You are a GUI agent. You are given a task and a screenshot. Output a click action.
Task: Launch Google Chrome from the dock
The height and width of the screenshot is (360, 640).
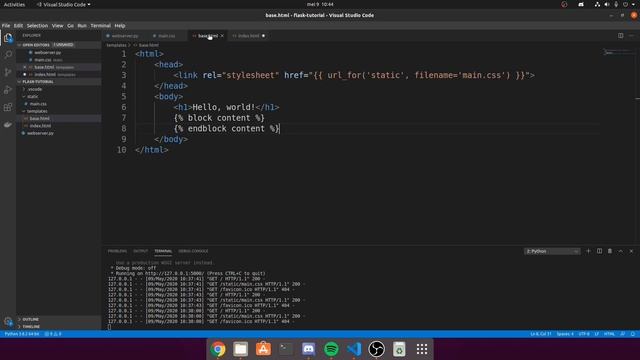tap(218, 349)
